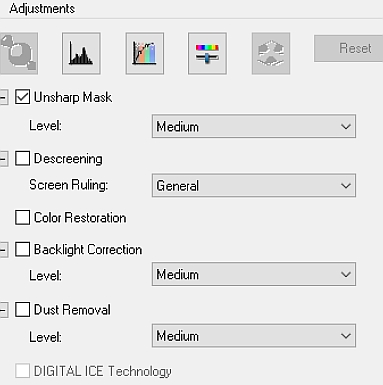The image size is (383, 385).
Task: Enable the Descreening checkbox
Action: 22,158
